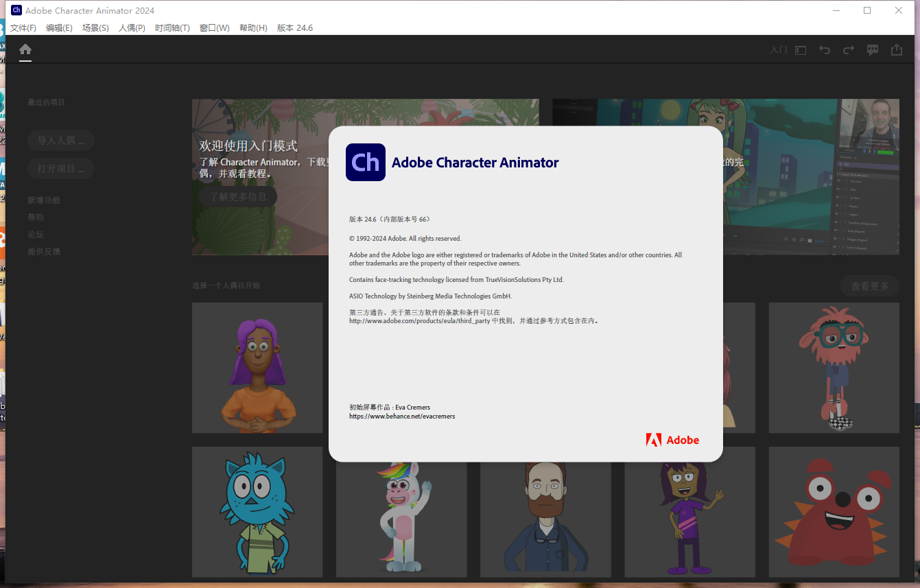Click the Ch app icon in title bar

(16, 10)
